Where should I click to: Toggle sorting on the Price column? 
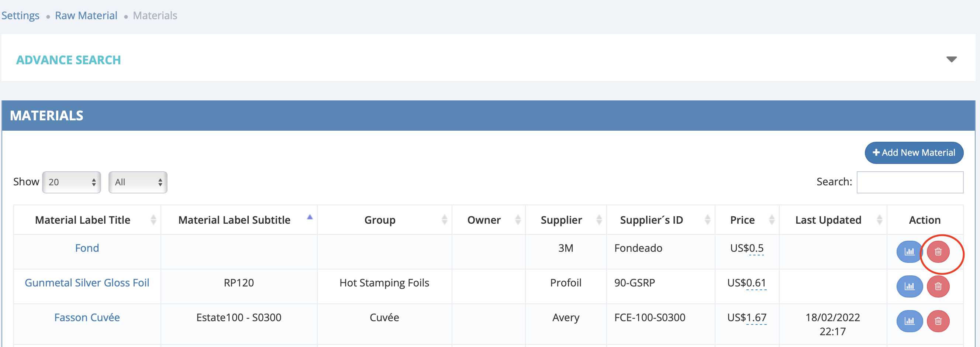(772, 219)
